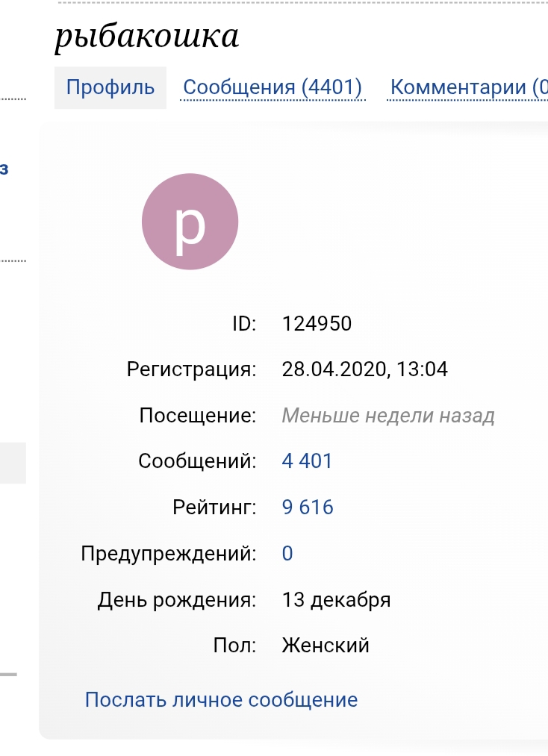The image size is (548, 756).
Task: Open the Профиль tab
Action: point(110,87)
